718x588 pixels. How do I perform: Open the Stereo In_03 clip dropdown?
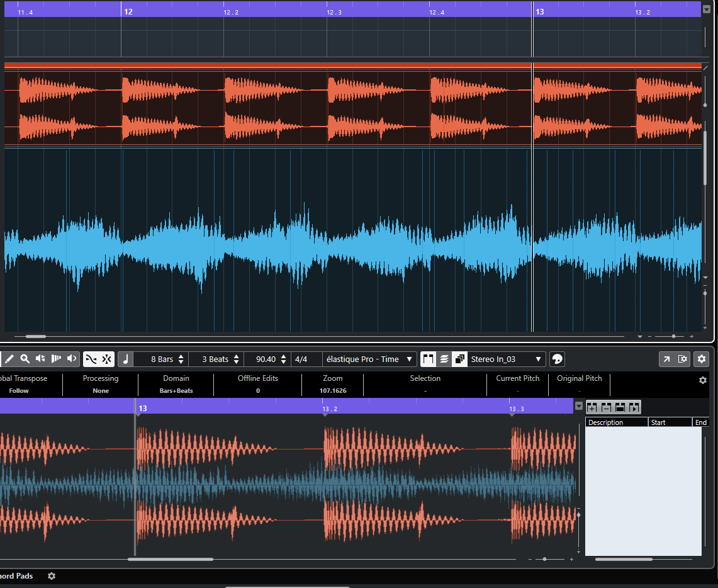pos(506,359)
